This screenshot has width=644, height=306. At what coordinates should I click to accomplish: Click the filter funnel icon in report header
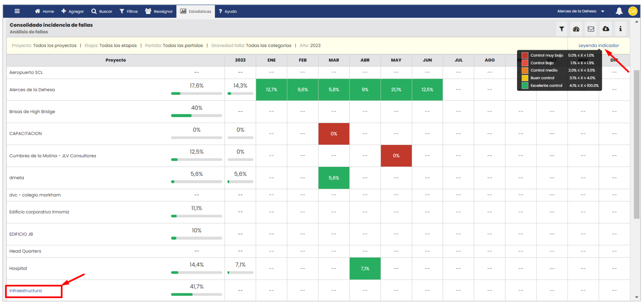[562, 29]
